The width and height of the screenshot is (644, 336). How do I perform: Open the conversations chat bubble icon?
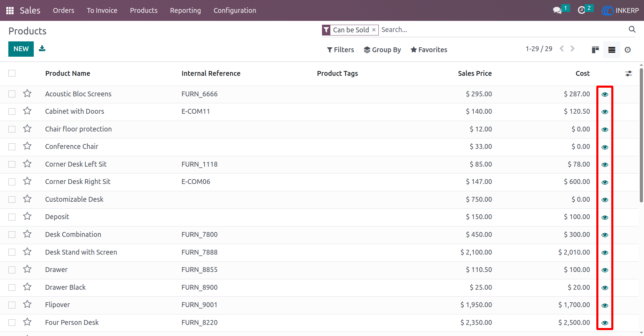click(557, 10)
